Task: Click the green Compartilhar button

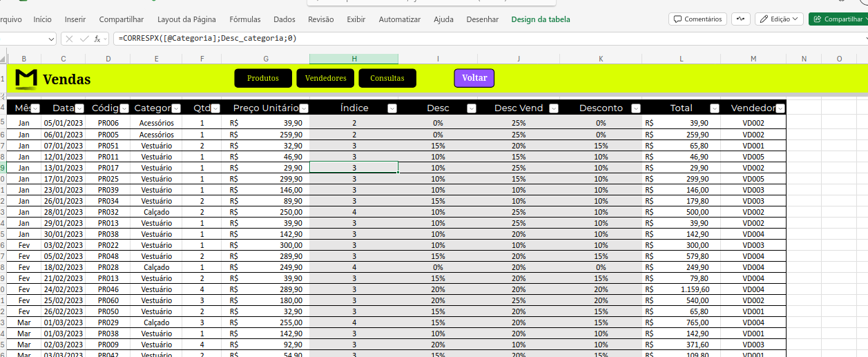Action: click(838, 19)
